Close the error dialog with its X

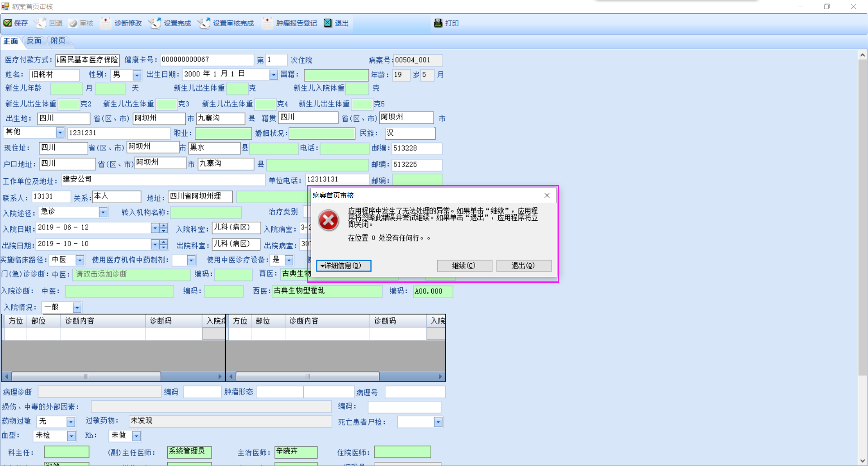point(547,195)
